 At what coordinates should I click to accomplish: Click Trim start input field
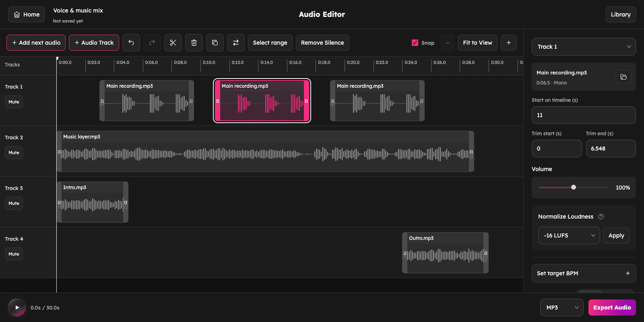(557, 149)
